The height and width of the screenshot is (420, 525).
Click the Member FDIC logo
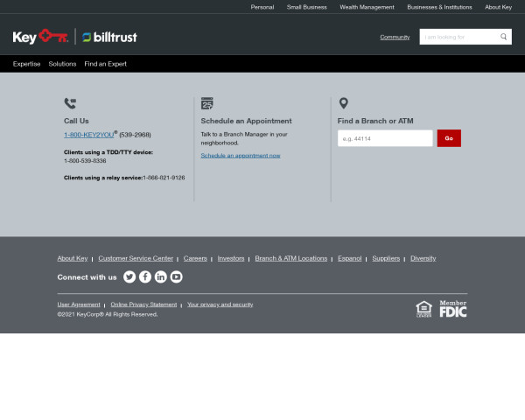(x=453, y=309)
